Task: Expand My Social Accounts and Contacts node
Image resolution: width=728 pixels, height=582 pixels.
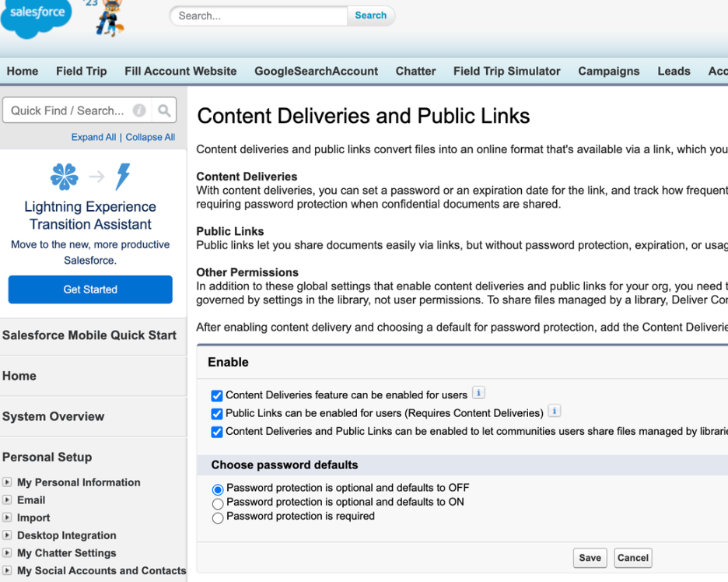Action: (x=7, y=570)
